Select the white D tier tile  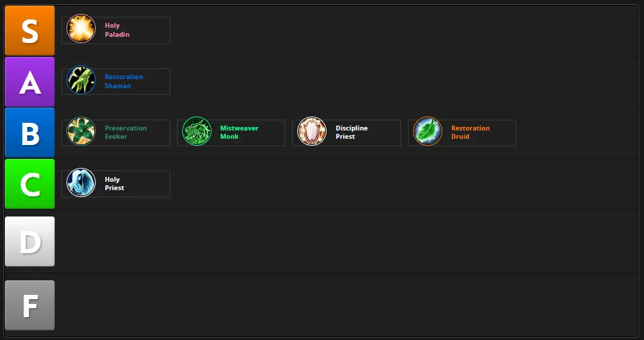pyautogui.click(x=30, y=241)
